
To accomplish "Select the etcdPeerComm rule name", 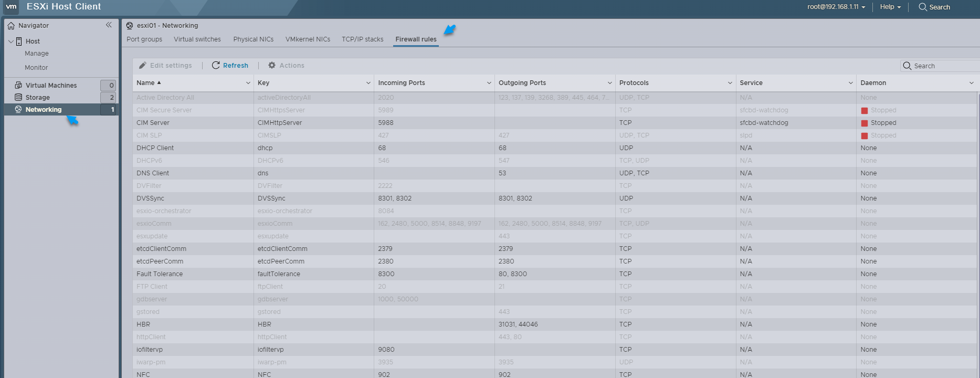I will (x=160, y=261).
